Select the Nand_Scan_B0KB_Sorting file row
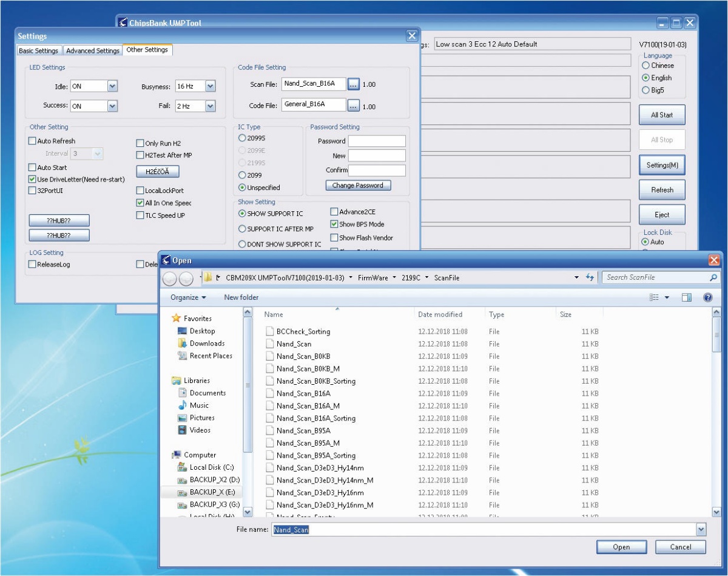Image resolution: width=728 pixels, height=576 pixels. point(432,381)
